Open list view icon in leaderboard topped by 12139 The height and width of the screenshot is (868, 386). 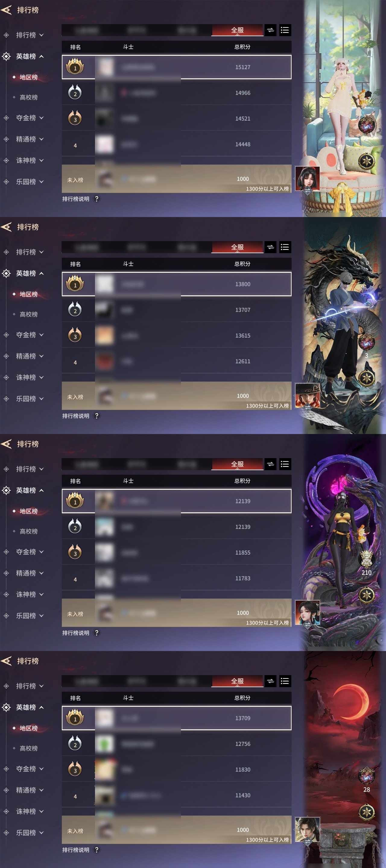[285, 464]
